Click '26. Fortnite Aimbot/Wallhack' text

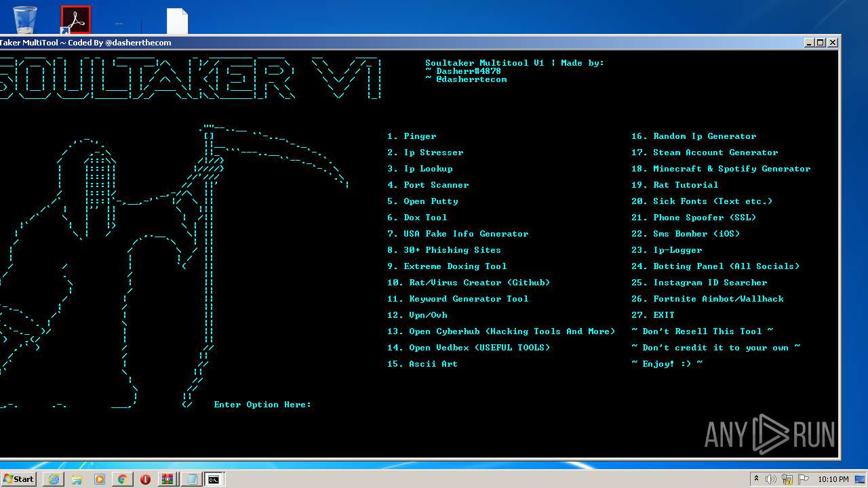707,299
